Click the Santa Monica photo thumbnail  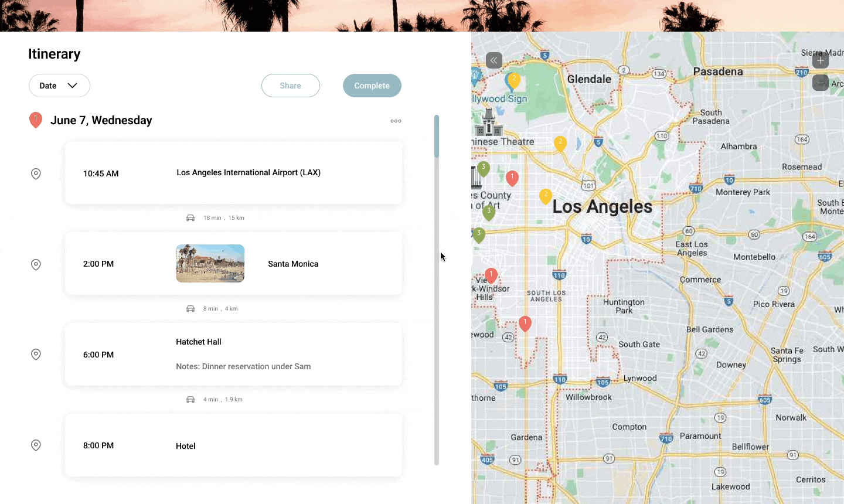click(x=210, y=263)
